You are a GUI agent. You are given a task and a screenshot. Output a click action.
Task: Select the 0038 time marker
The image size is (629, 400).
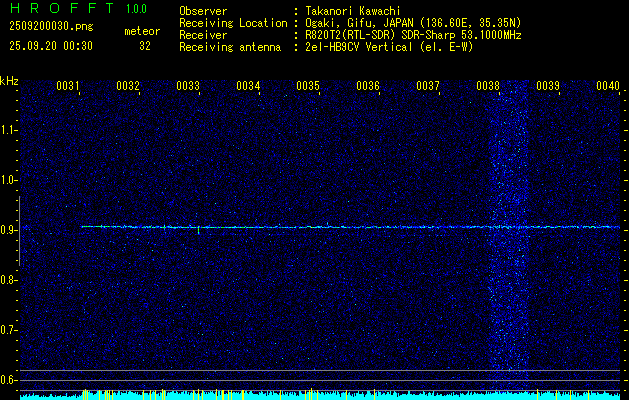488,86
